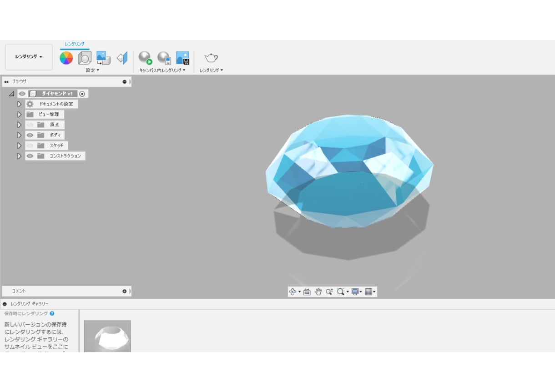Capture image with save icon
This screenshot has height=392, width=555.
(x=182, y=58)
